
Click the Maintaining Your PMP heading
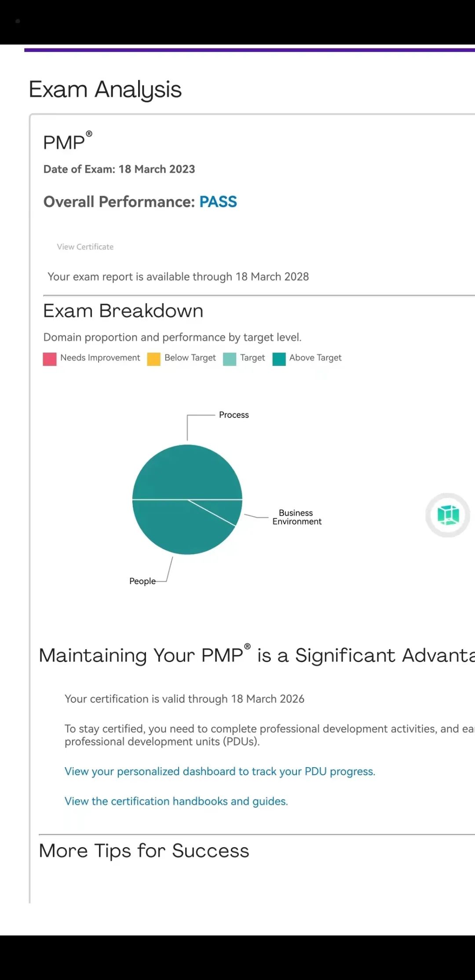[x=257, y=655]
